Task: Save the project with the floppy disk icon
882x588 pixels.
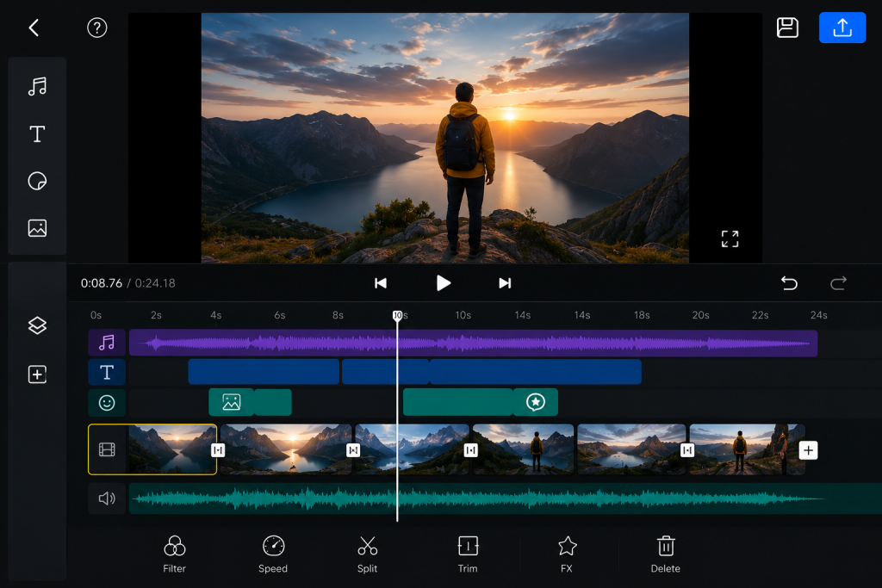Action: coord(787,28)
